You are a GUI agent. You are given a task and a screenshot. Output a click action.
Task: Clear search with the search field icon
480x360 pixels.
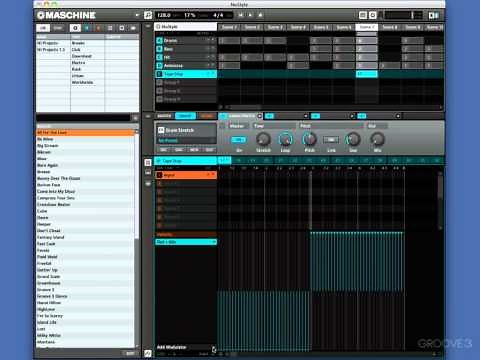135,118
